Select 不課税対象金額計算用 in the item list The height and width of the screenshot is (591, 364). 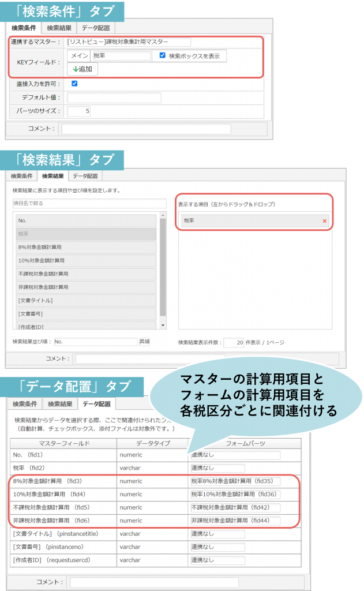87,274
